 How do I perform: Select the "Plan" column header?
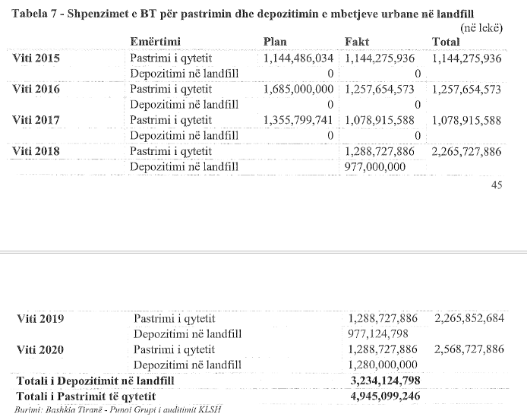coord(274,43)
